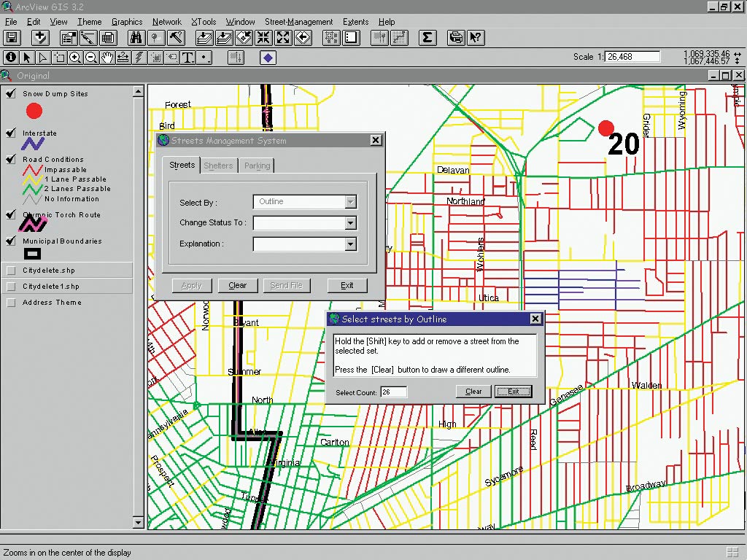This screenshot has height=560, width=747.
Task: Switch to the Parking tab
Action: pos(258,166)
